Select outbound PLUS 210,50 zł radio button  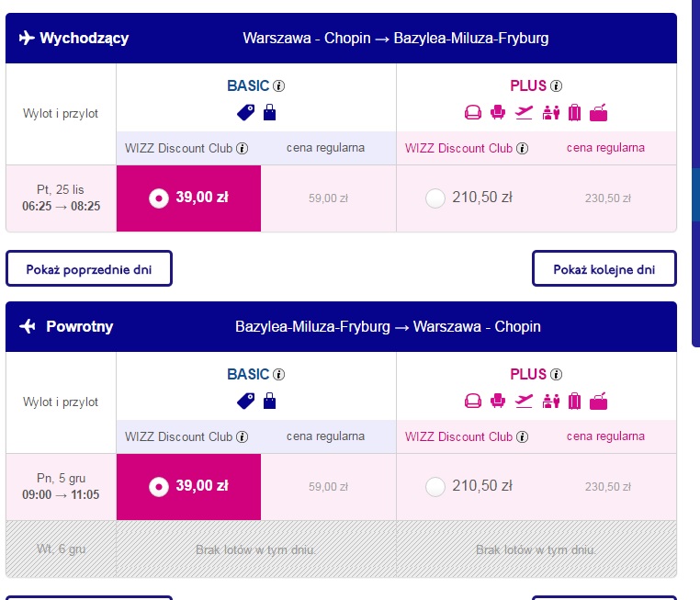pos(435,198)
